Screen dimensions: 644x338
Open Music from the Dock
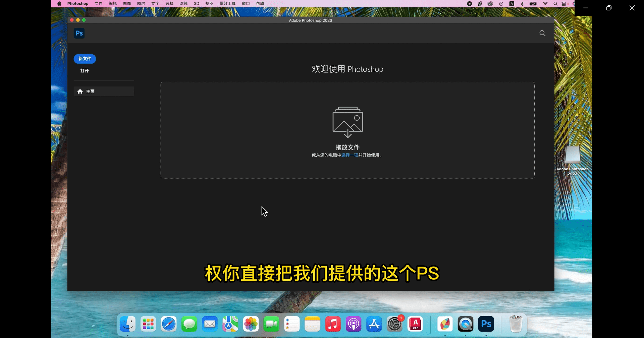tap(333, 324)
